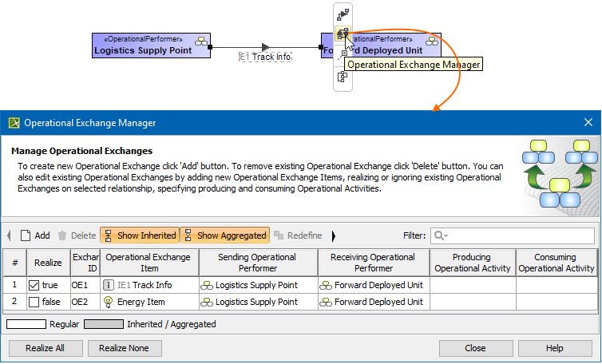Image resolution: width=602 pixels, height=364 pixels.
Task: Toggle the Show Aggregated button
Action: tap(225, 235)
